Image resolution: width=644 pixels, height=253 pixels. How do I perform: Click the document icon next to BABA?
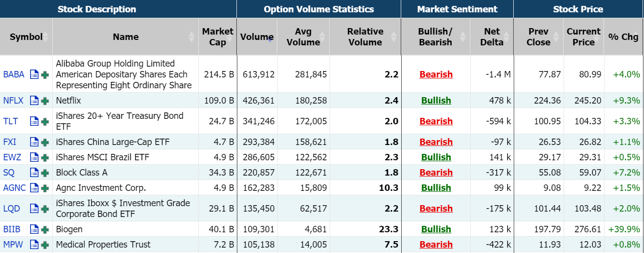tap(34, 74)
